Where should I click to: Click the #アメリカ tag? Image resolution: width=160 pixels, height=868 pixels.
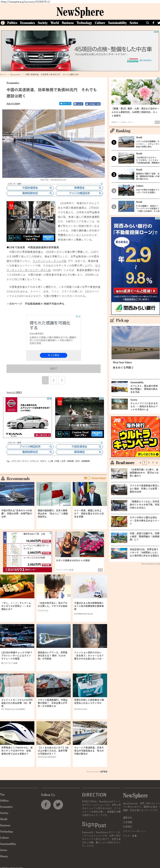point(15,461)
